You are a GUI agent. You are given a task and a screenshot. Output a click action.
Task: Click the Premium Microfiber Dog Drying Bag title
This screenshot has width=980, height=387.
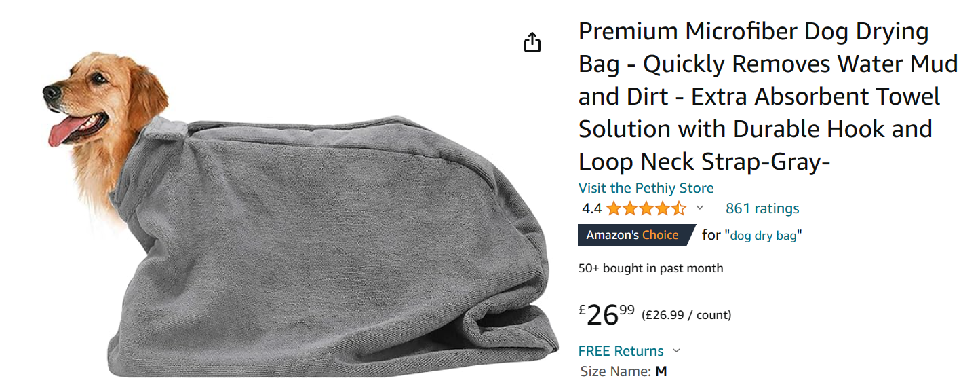point(768,96)
